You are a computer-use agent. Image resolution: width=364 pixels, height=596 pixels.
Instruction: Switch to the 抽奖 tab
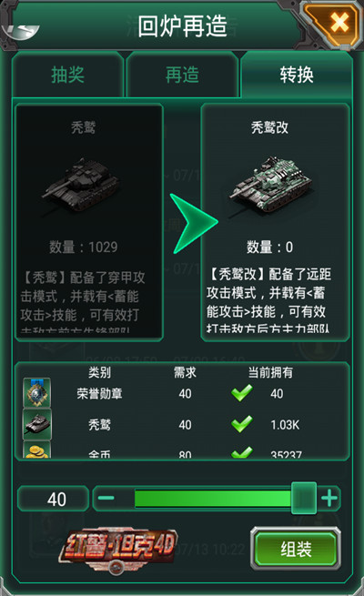point(68,75)
